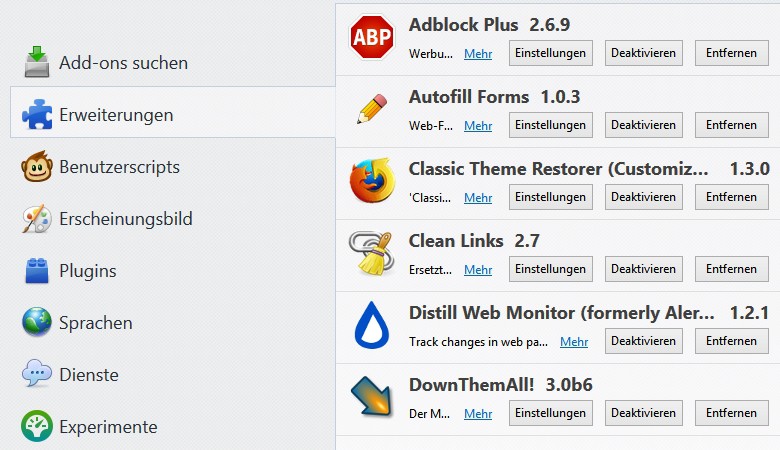780x450 pixels.
Task: Deactivate the Adblock Plus extension
Action: (x=644, y=53)
